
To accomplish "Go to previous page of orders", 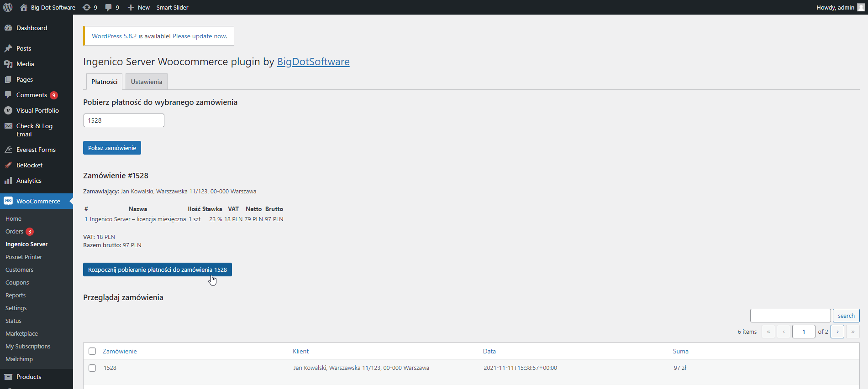I will [784, 332].
